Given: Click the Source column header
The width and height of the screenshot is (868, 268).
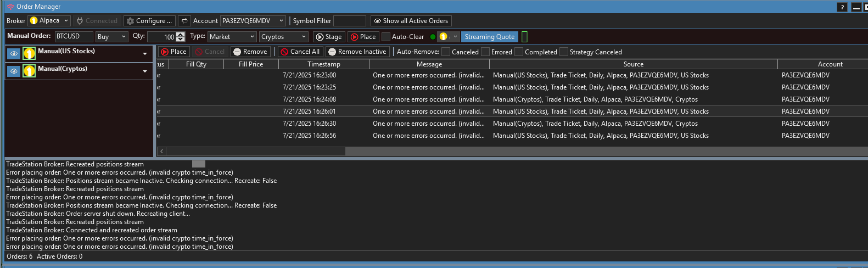Looking at the screenshot, I should pyautogui.click(x=633, y=64).
